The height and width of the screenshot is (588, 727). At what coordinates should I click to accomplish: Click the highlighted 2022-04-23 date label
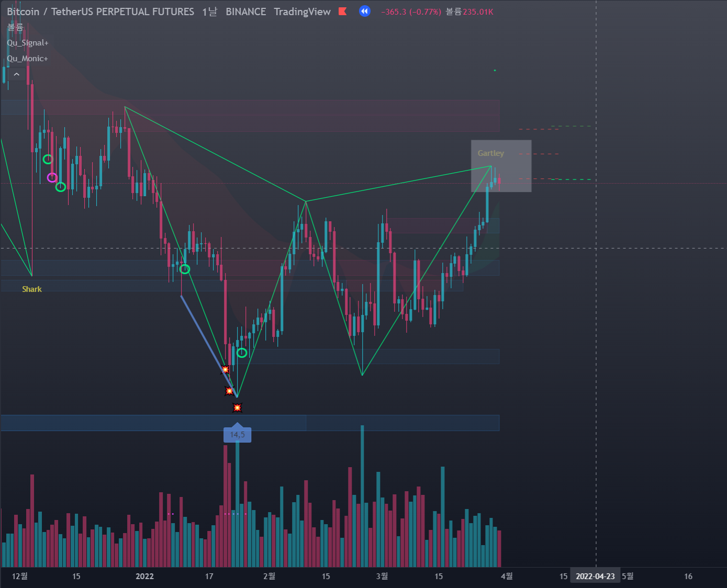pos(595,576)
